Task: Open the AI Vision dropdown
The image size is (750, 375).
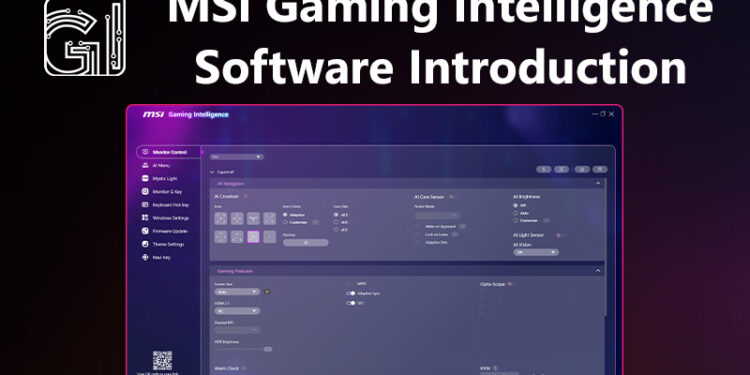Action: [x=536, y=252]
